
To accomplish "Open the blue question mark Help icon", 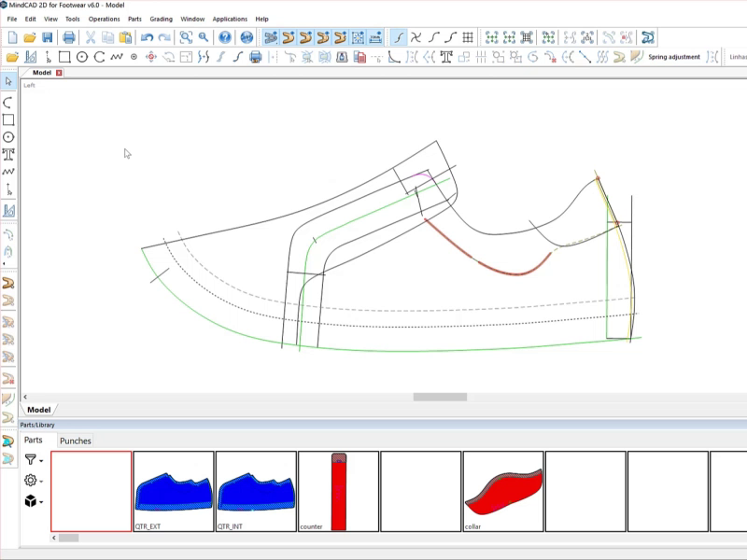I will pos(225,37).
